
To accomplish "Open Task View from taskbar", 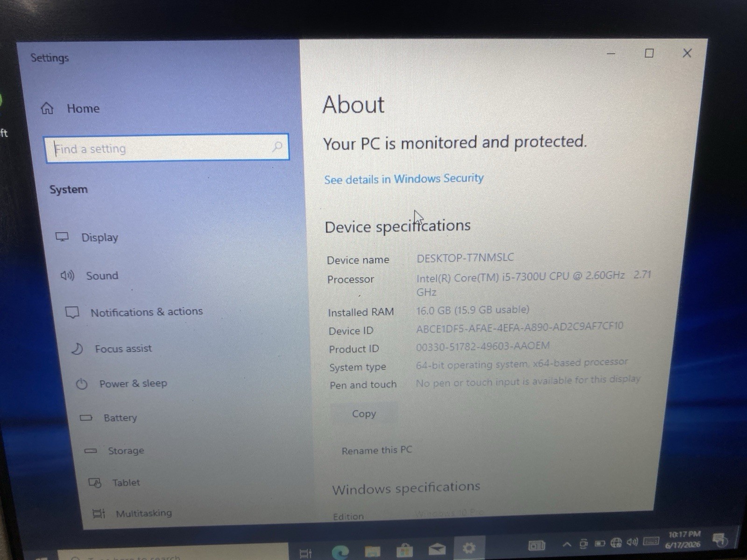I will pos(305,553).
